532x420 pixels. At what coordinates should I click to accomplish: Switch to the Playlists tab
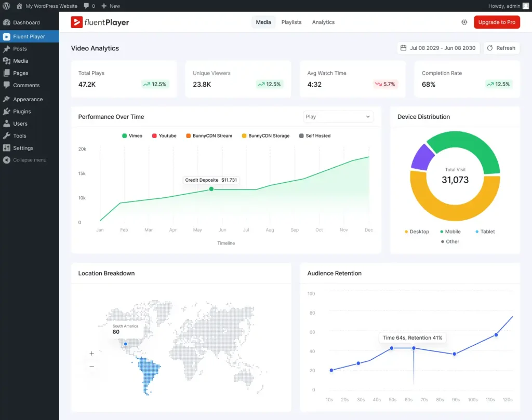(291, 22)
